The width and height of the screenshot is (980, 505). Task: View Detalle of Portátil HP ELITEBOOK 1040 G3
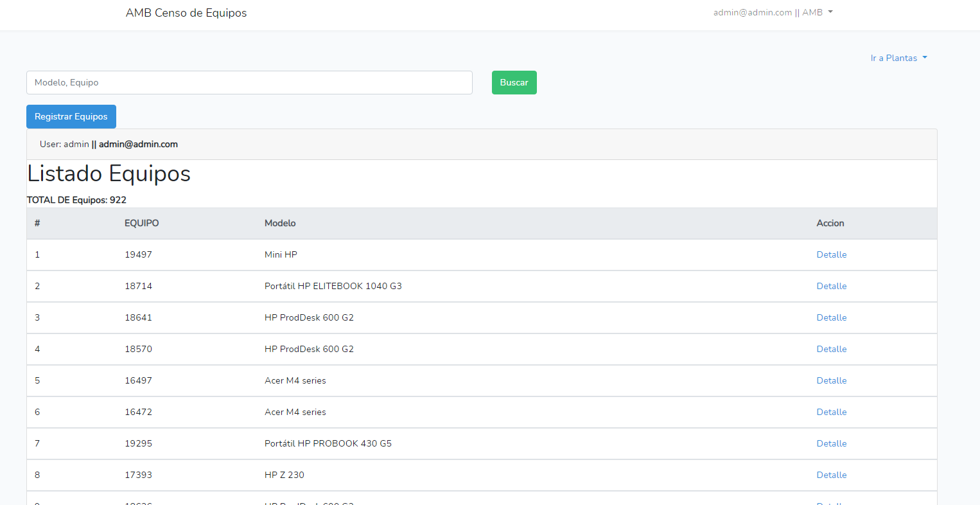click(x=831, y=286)
